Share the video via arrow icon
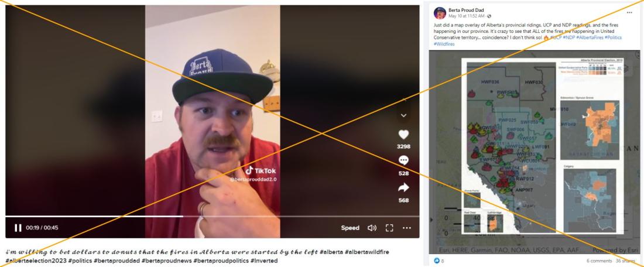 [403, 188]
